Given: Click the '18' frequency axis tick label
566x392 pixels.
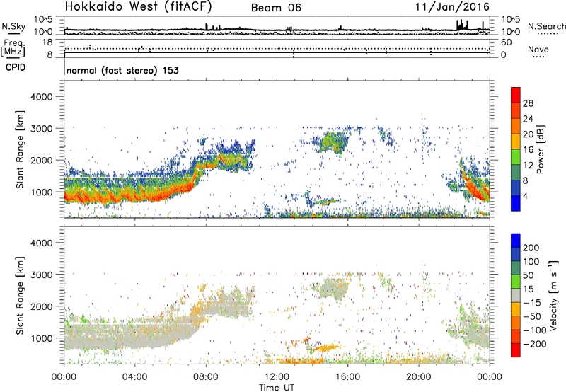Looking at the screenshot, I should pos(47,42).
